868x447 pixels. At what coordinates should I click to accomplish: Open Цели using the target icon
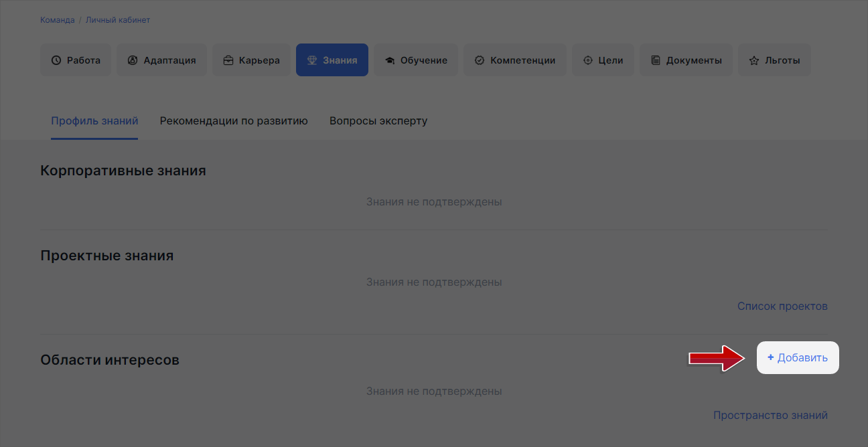[589, 60]
